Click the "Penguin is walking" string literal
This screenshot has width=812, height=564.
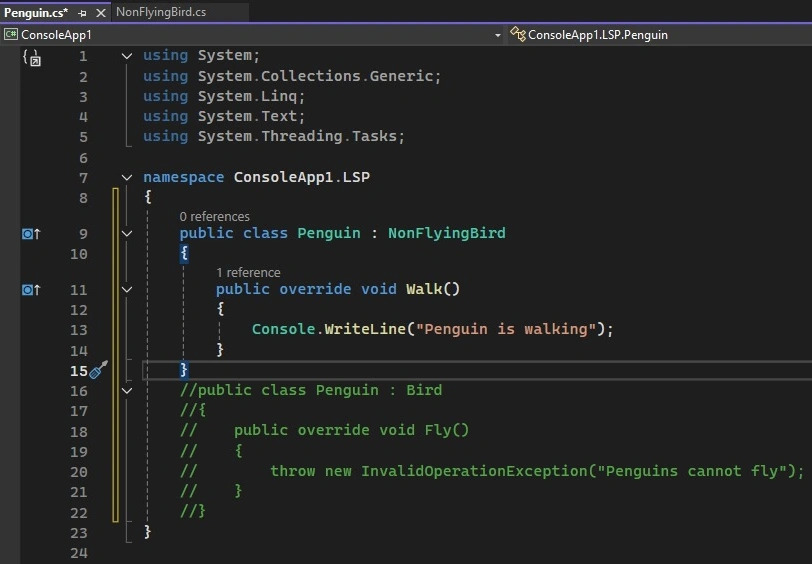coord(506,329)
